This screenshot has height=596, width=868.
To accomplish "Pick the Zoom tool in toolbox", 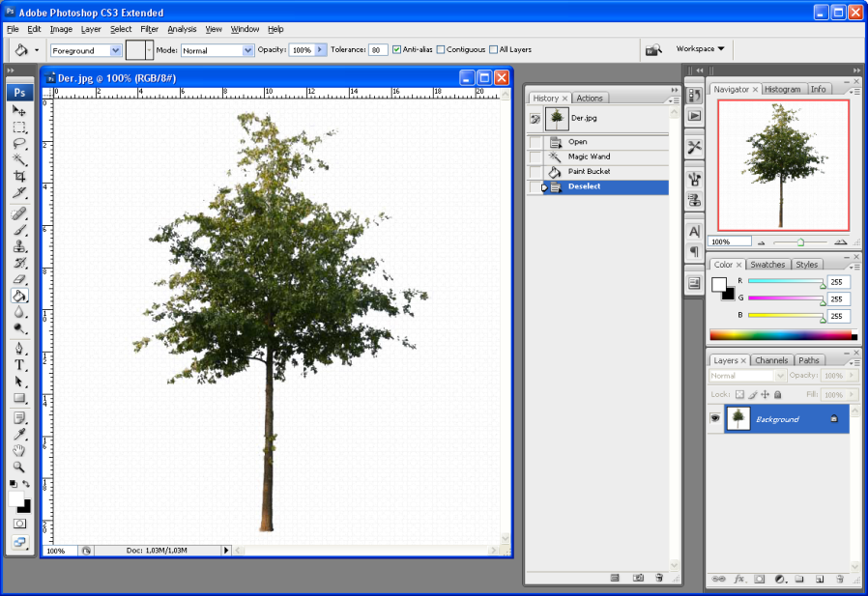I will tap(19, 467).
